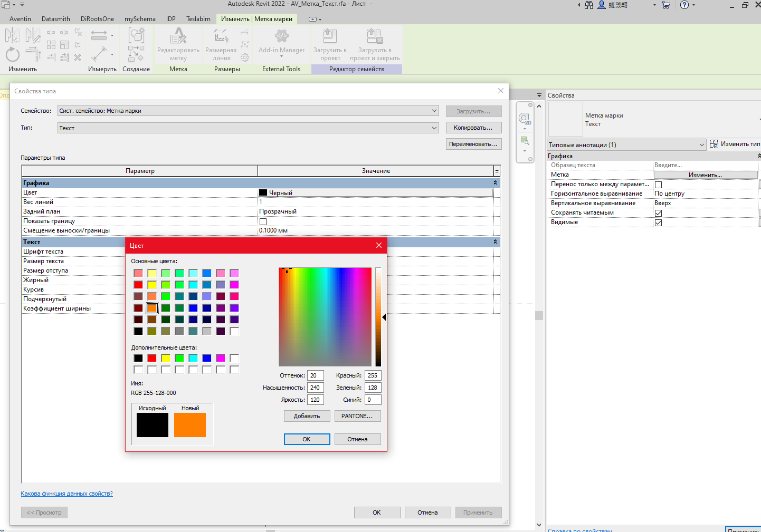Click the Load into Project icon
Viewport: 761px width, 532px height.
click(330, 36)
